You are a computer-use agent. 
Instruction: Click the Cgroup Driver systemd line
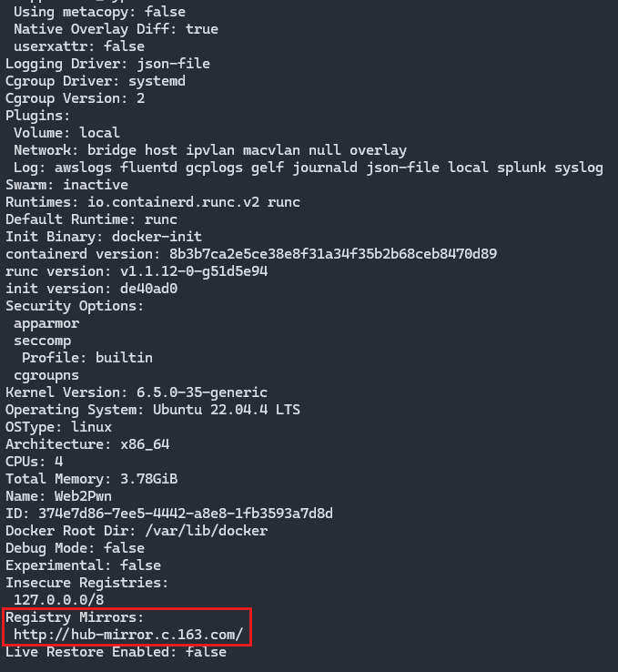pos(95,81)
